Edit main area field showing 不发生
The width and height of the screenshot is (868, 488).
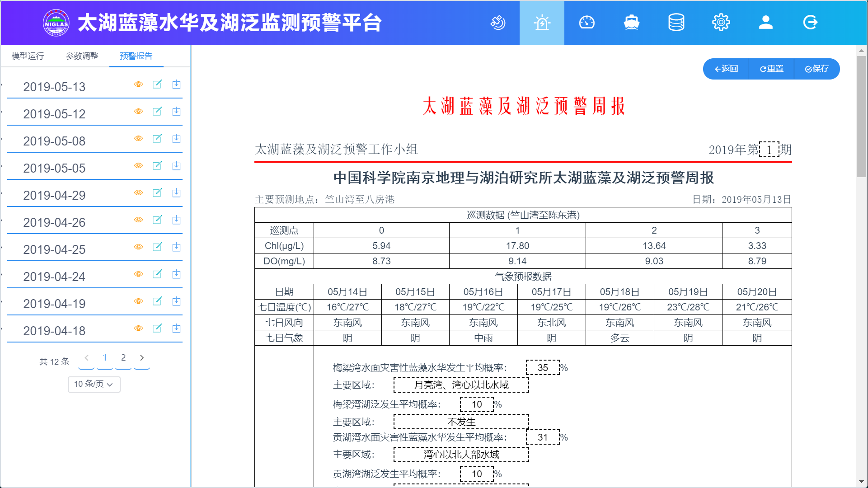point(461,422)
